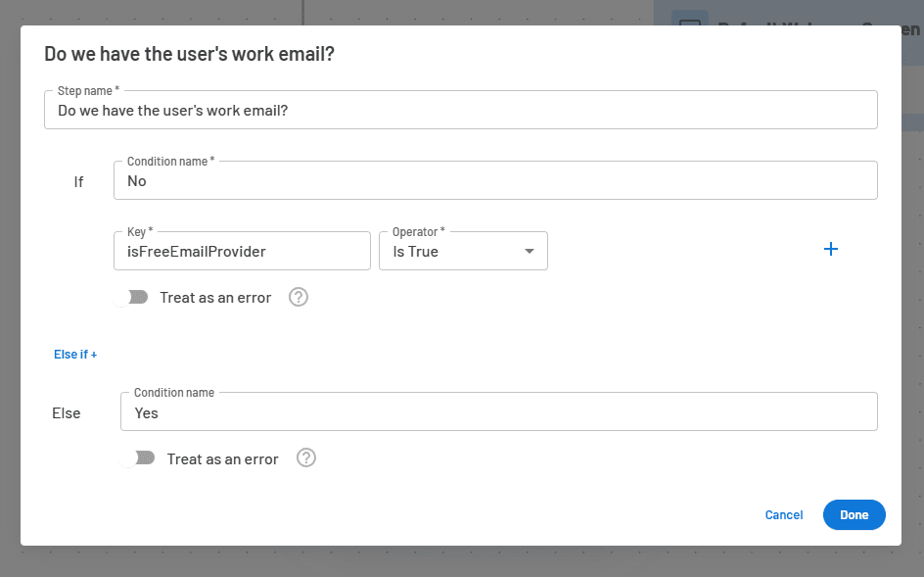
Task: Click the dropdown arrow of the Operator field
Action: pyautogui.click(x=530, y=251)
